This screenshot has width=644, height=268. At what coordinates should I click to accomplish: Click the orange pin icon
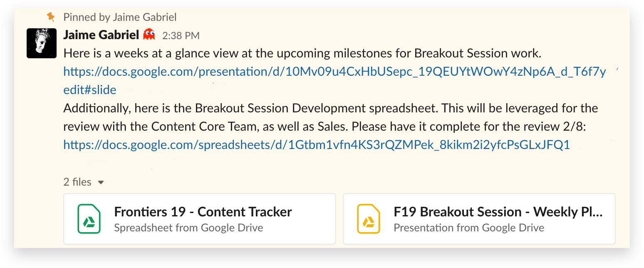point(51,17)
